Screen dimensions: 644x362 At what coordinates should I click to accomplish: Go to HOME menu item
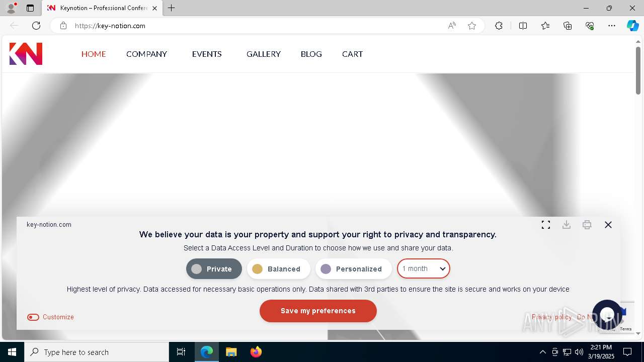tap(94, 54)
